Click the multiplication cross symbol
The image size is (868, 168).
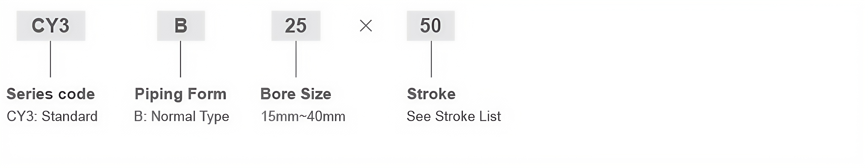pos(366,26)
